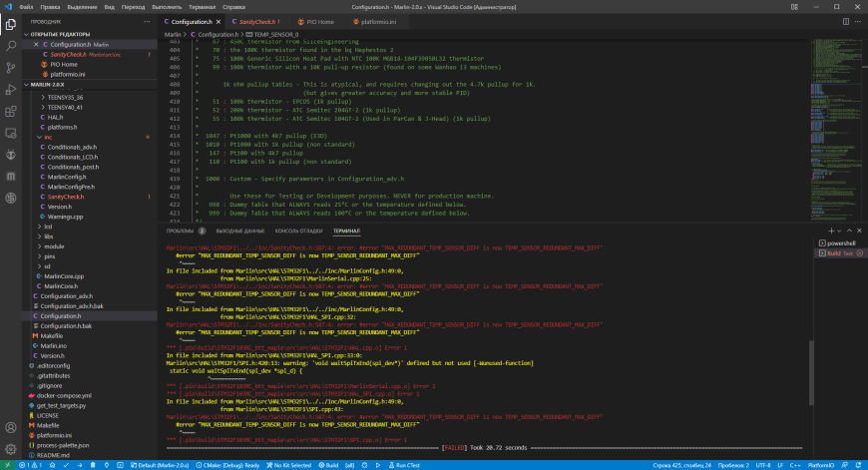Viewport: 868px width, 470px height.
Task: Open the Extensions view
Action: point(11,112)
